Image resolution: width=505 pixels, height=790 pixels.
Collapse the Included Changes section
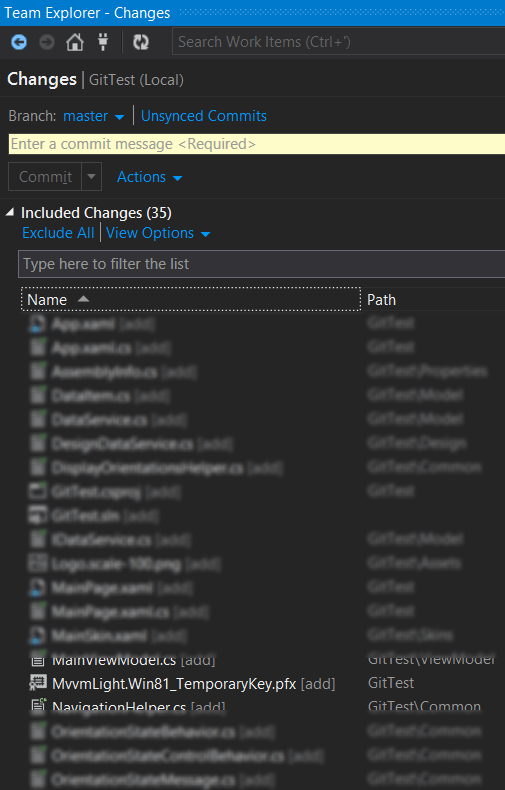click(x=10, y=213)
